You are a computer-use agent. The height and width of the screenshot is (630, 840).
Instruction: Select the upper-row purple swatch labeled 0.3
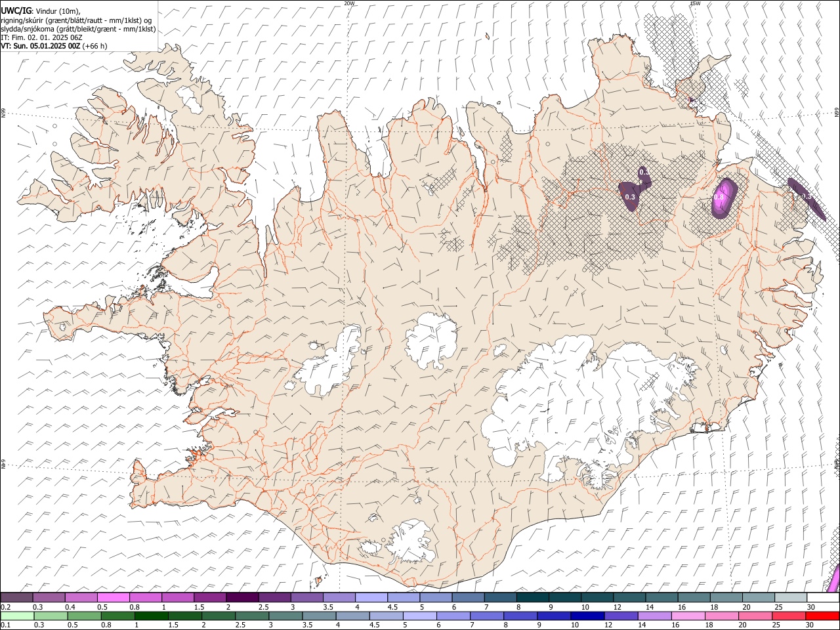[49, 598]
